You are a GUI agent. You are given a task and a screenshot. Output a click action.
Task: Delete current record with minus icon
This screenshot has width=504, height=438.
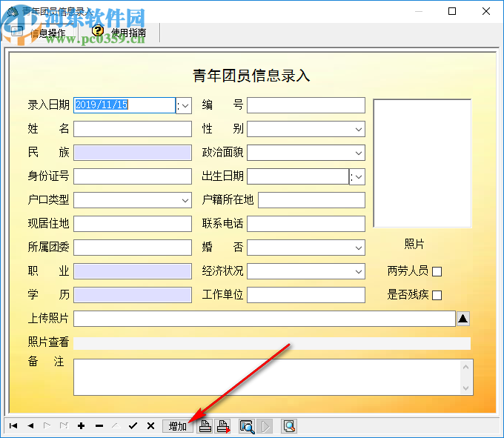99,426
